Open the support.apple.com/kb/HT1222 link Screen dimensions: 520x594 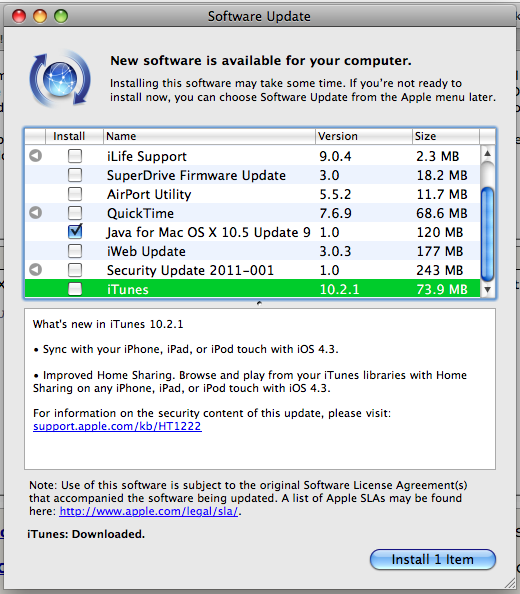point(117,426)
